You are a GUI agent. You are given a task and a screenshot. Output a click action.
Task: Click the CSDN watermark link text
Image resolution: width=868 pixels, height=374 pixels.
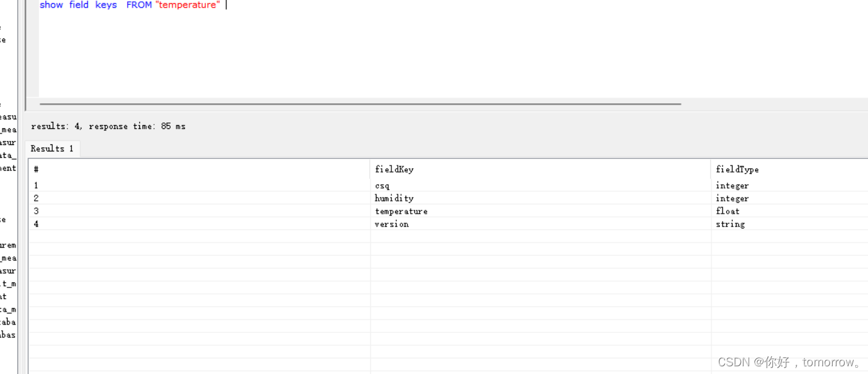pyautogui.click(x=789, y=361)
